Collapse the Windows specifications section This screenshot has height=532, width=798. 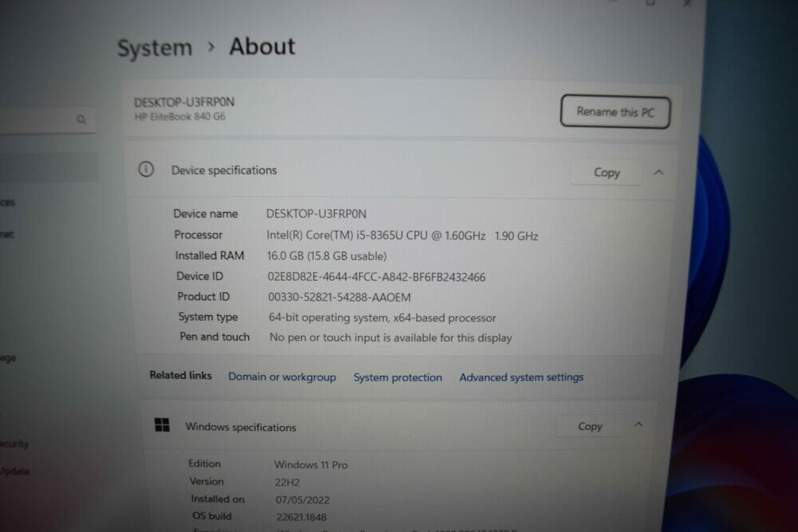(638, 424)
